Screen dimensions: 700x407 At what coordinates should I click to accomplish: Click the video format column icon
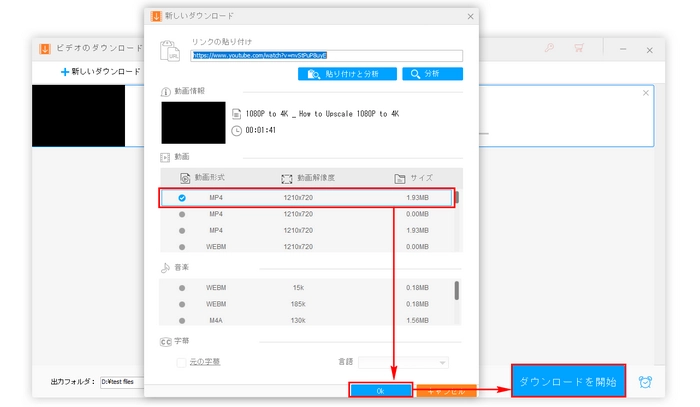[184, 177]
